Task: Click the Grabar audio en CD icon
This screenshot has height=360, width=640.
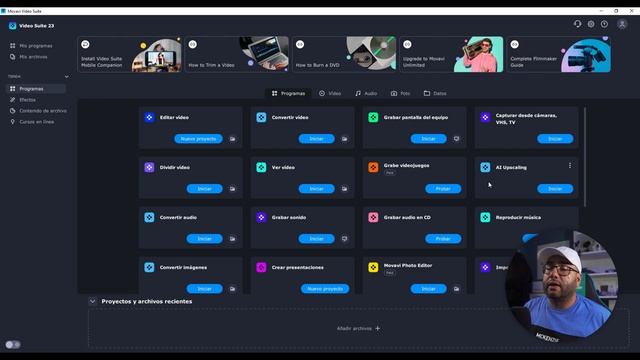Action: pos(373,218)
